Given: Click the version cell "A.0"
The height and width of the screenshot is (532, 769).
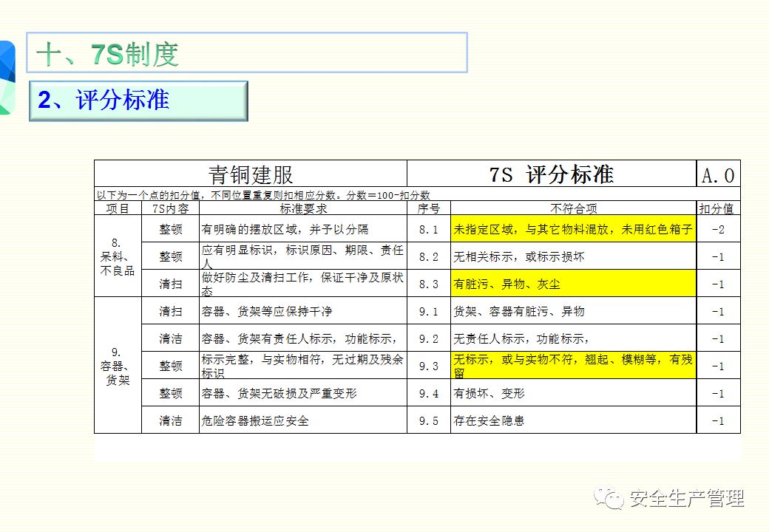Looking at the screenshot, I should click(x=718, y=175).
